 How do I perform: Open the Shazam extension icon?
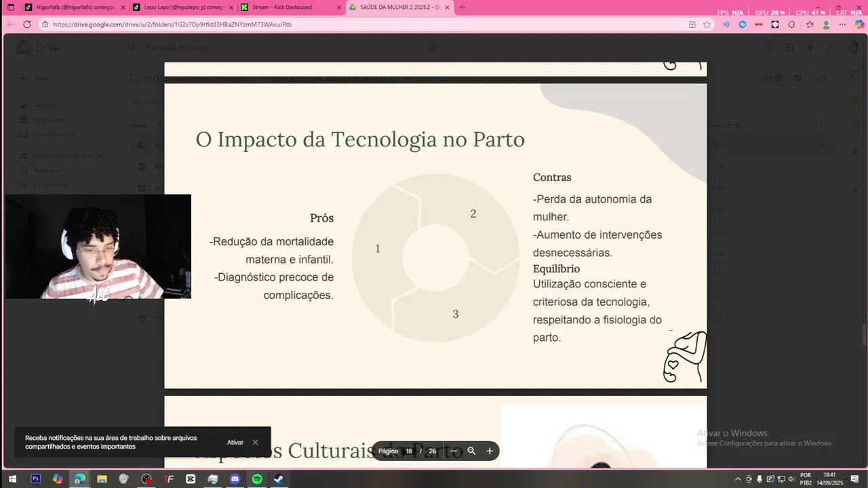[743, 24]
